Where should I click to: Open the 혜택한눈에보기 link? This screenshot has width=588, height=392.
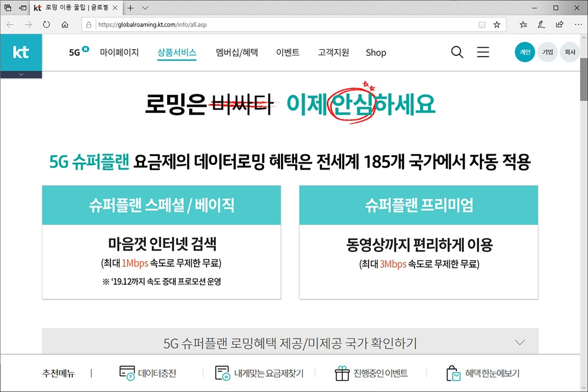[492, 373]
